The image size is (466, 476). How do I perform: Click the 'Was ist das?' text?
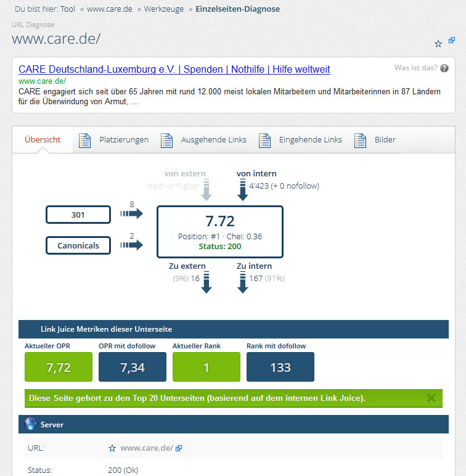click(x=416, y=68)
